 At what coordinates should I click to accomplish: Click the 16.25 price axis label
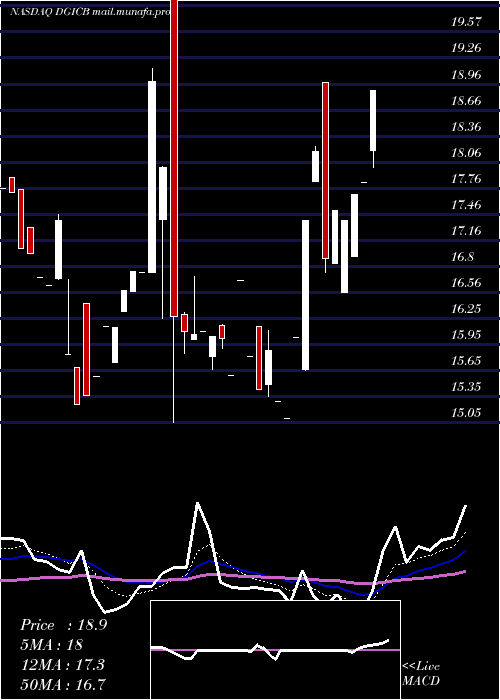tap(466, 308)
